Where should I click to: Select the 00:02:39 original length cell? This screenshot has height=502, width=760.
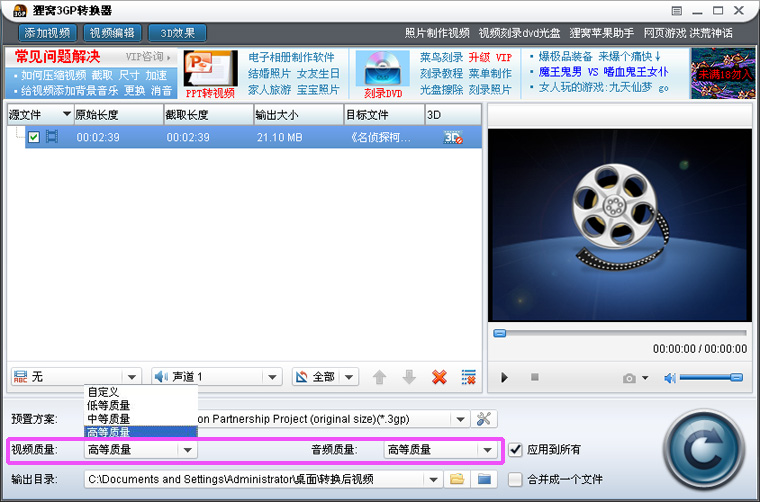tap(98, 137)
